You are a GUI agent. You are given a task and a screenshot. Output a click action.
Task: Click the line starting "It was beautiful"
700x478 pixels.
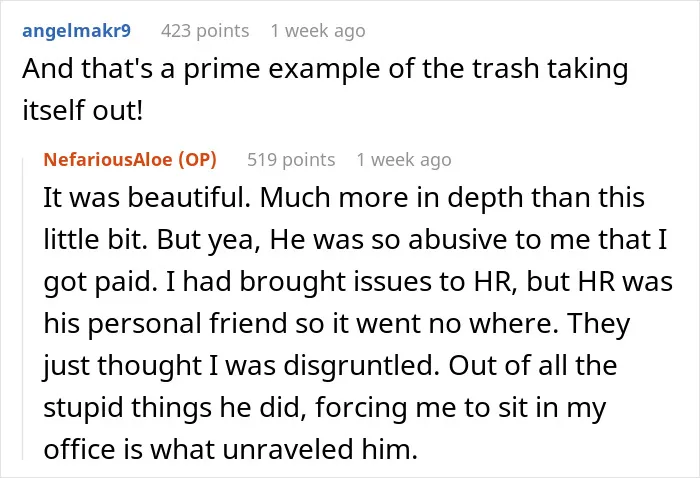tap(344, 197)
